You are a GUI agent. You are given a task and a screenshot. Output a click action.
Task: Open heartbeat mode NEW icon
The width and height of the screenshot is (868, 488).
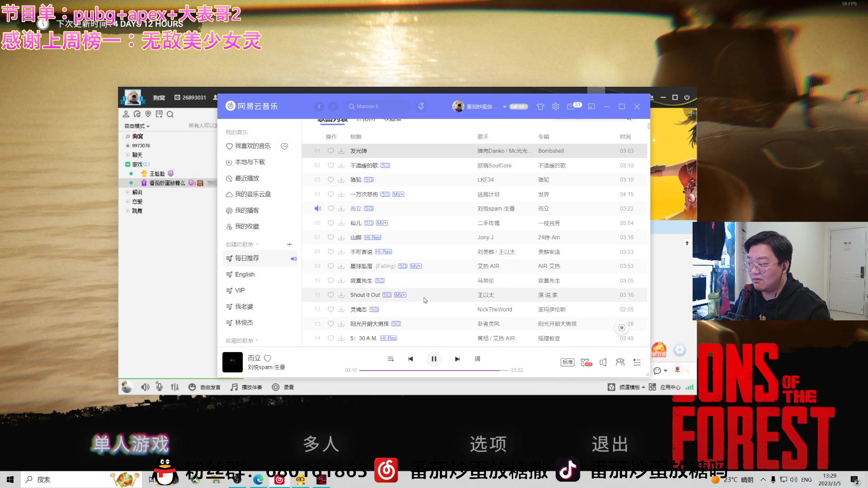click(586, 362)
